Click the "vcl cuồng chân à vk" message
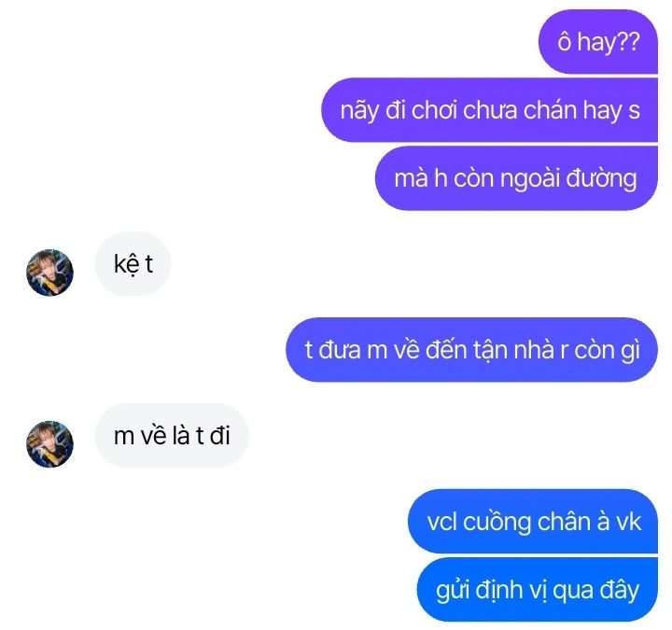This screenshot has height=630, width=672. (533, 521)
